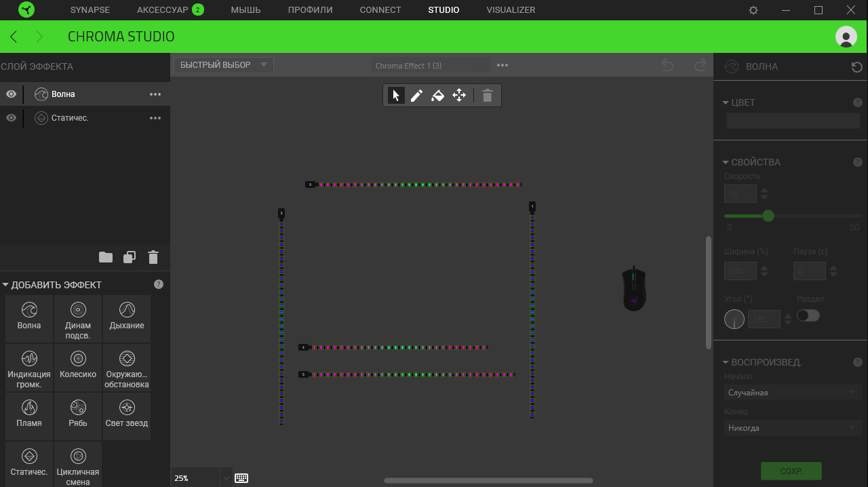
Task: Select the Волна effect layer
Action: coord(85,94)
